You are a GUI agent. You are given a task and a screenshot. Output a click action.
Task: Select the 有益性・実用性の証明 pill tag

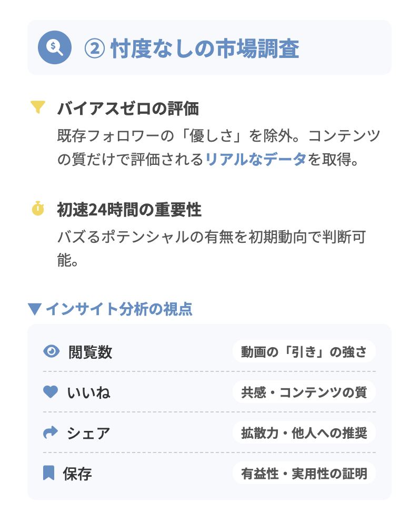point(304,473)
